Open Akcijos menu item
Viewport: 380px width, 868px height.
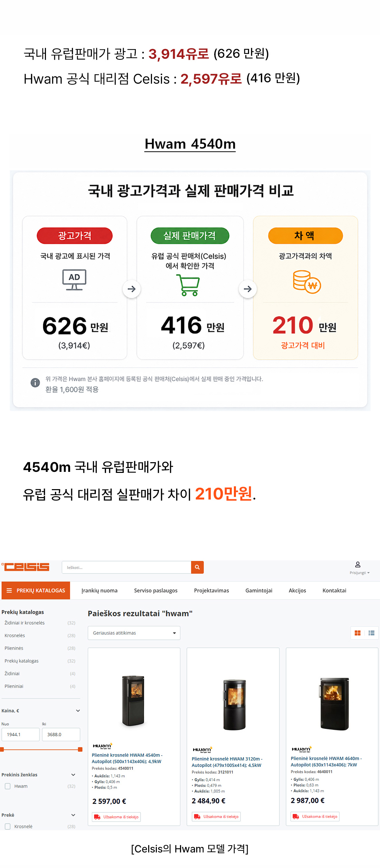click(x=297, y=590)
